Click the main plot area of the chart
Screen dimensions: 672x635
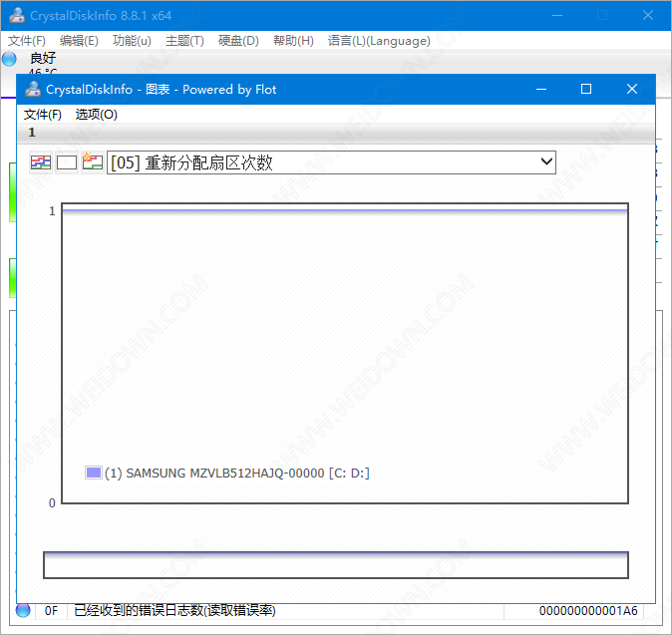click(345, 354)
